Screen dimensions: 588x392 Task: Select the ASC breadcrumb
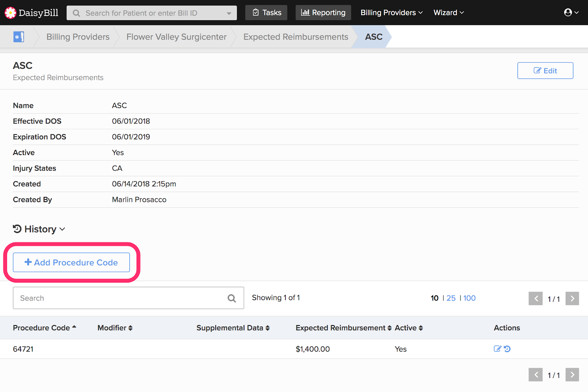(374, 37)
